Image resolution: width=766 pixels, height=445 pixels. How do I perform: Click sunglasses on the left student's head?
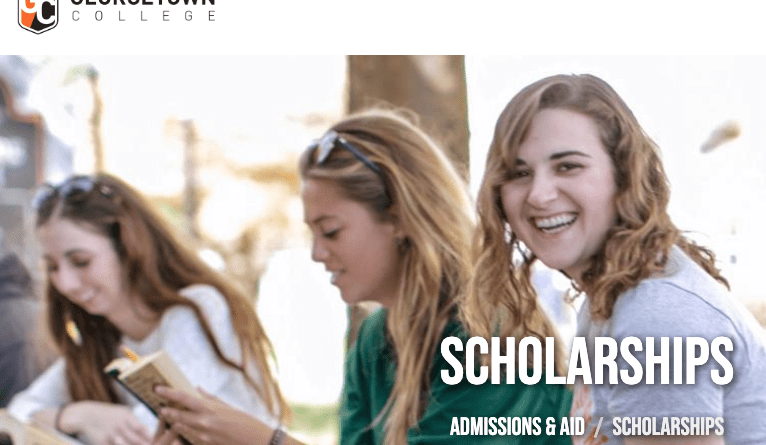[69, 189]
